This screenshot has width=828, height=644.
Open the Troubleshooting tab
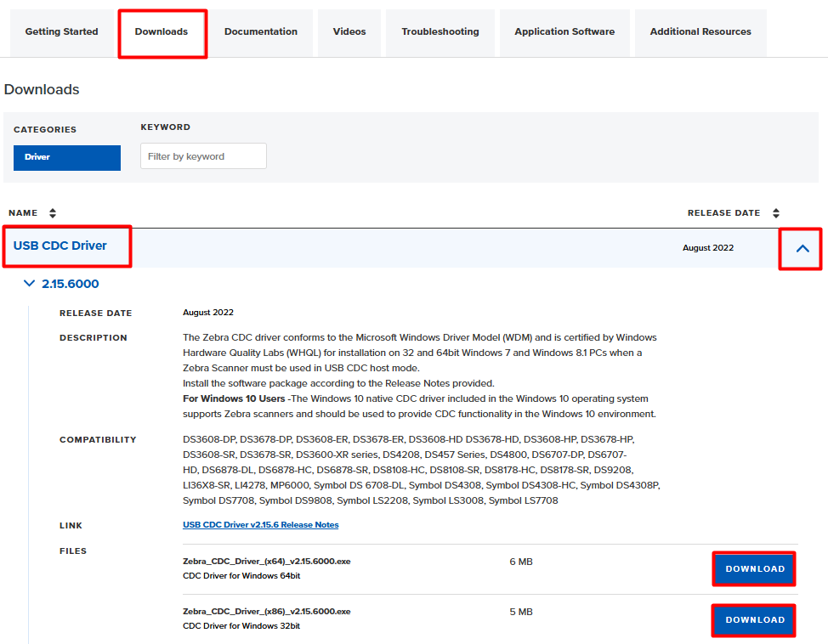pyautogui.click(x=440, y=32)
